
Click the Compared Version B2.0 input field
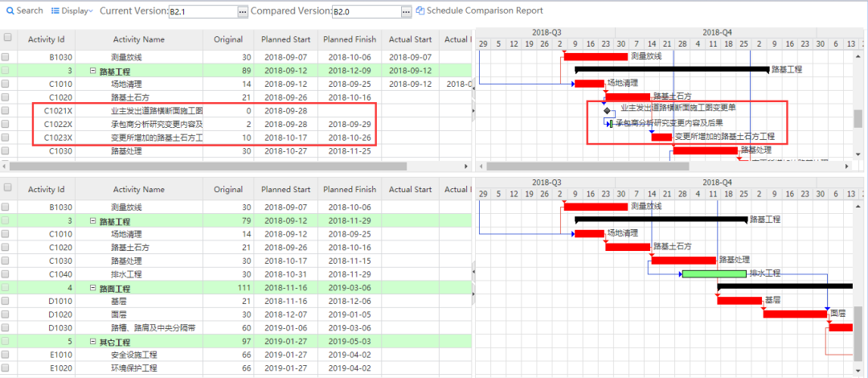tap(366, 11)
